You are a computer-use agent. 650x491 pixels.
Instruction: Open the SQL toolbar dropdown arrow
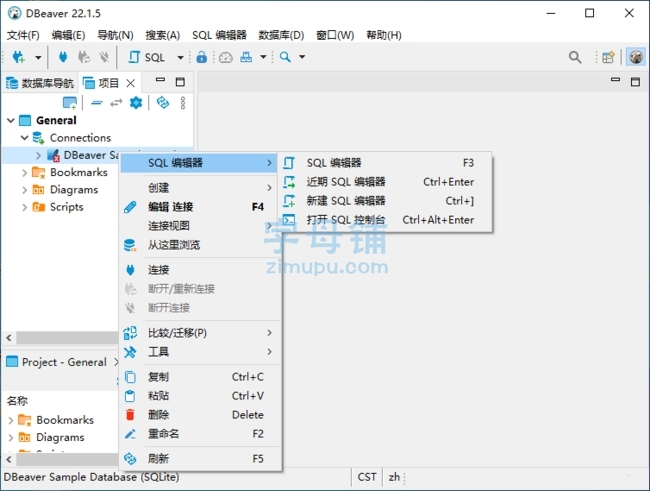[x=180, y=57]
